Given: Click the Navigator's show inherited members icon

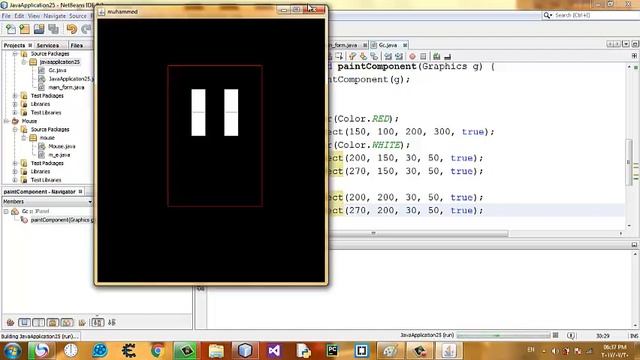Looking at the screenshot, I should tap(10, 322).
